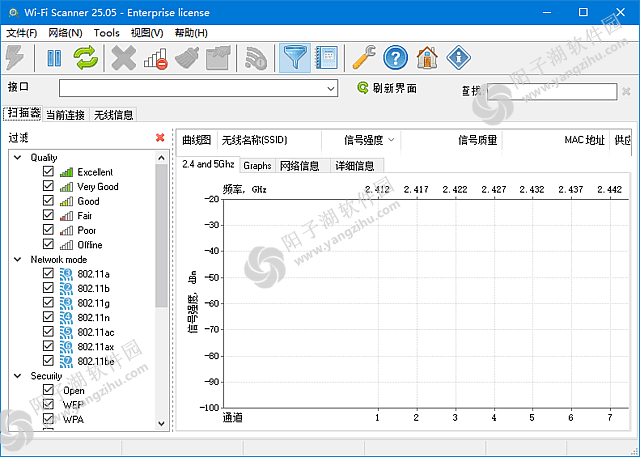640x457 pixels.
Task: Uncheck the Excellent quality checkbox
Action: [x=48, y=172]
